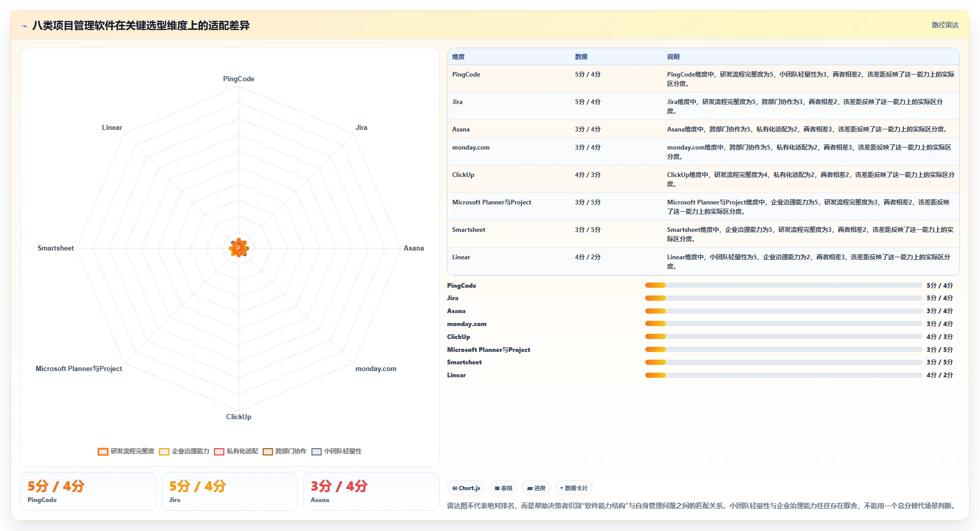This screenshot has height=531, width=980.
Task: Open the PingCode 5分 / 4分 data card
Action: [x=88, y=491]
